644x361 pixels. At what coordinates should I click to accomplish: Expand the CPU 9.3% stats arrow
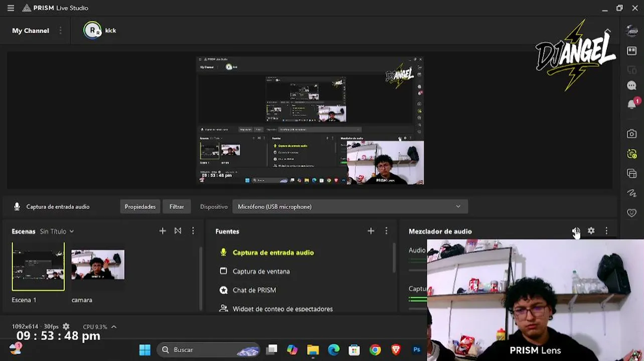tap(114, 327)
